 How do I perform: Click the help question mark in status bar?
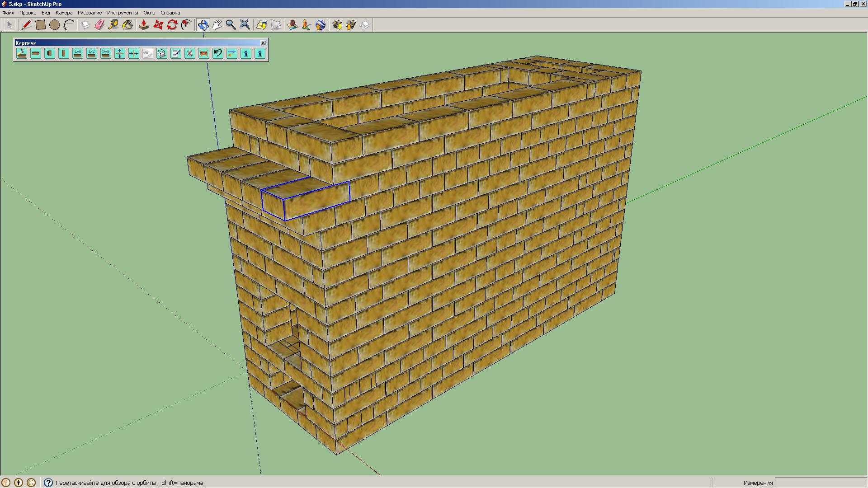click(48, 483)
